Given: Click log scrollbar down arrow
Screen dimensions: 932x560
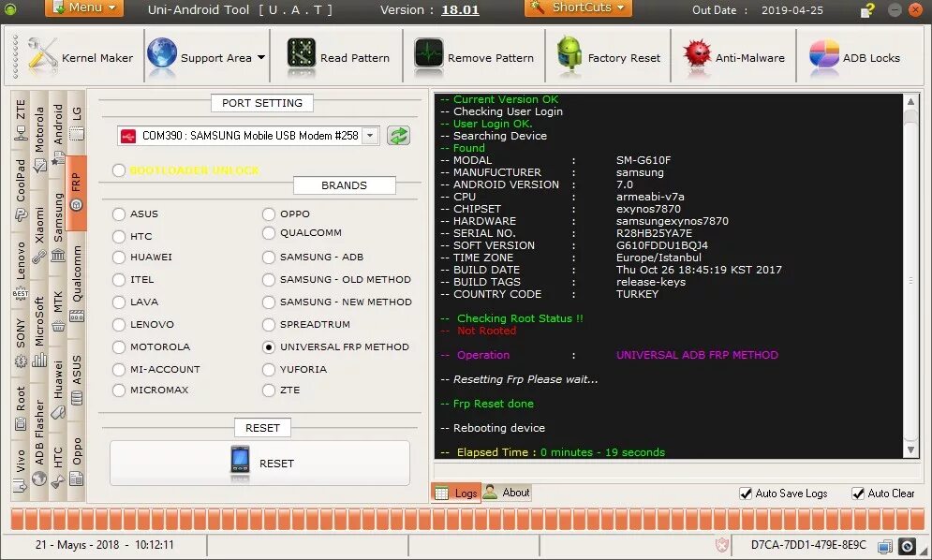Looking at the screenshot, I should point(910,450).
